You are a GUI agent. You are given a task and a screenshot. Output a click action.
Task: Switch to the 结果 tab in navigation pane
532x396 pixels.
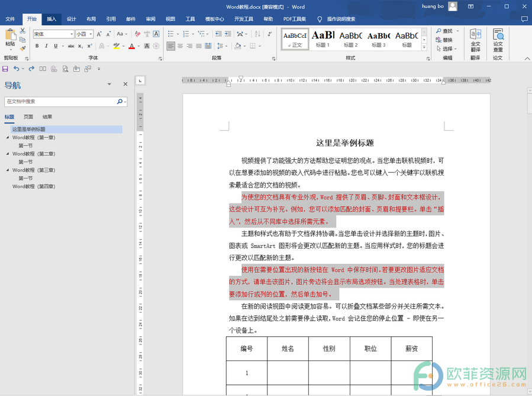pos(47,117)
